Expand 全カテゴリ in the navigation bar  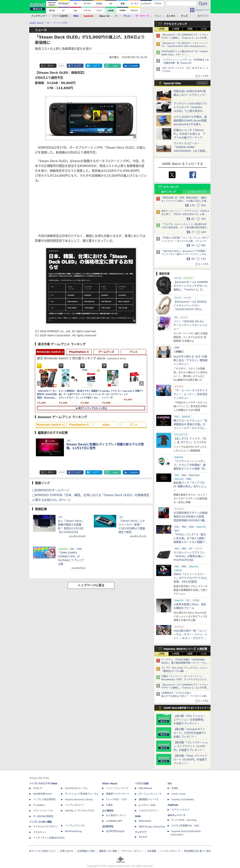[x=203, y=16]
